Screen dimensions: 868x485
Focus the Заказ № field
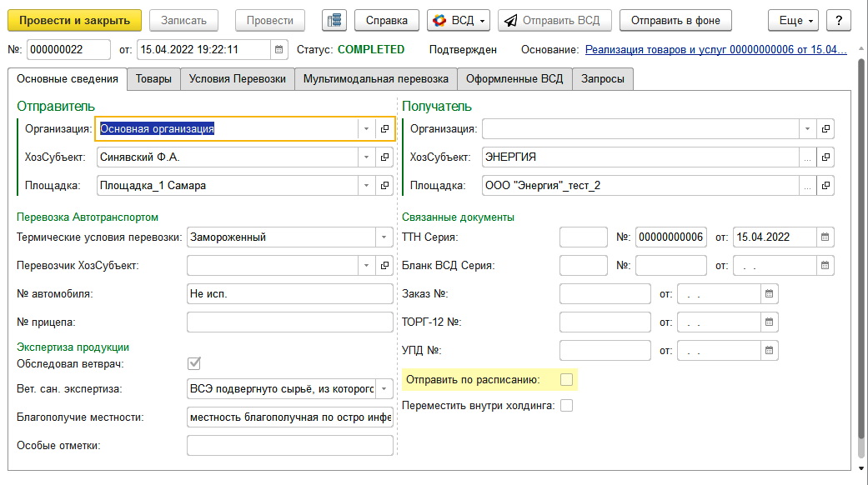pos(605,293)
